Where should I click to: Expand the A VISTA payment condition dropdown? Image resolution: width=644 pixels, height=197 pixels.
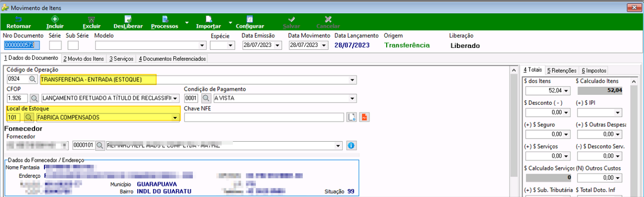pos(353,98)
